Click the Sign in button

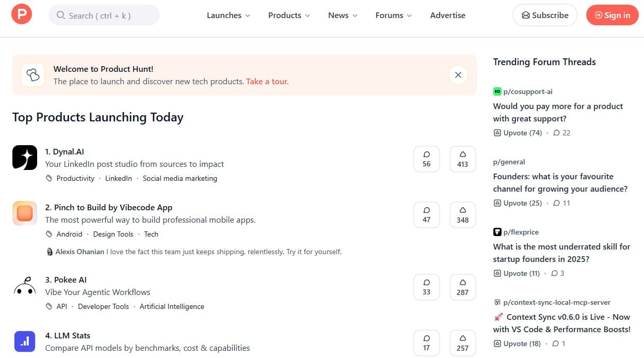[x=612, y=15]
